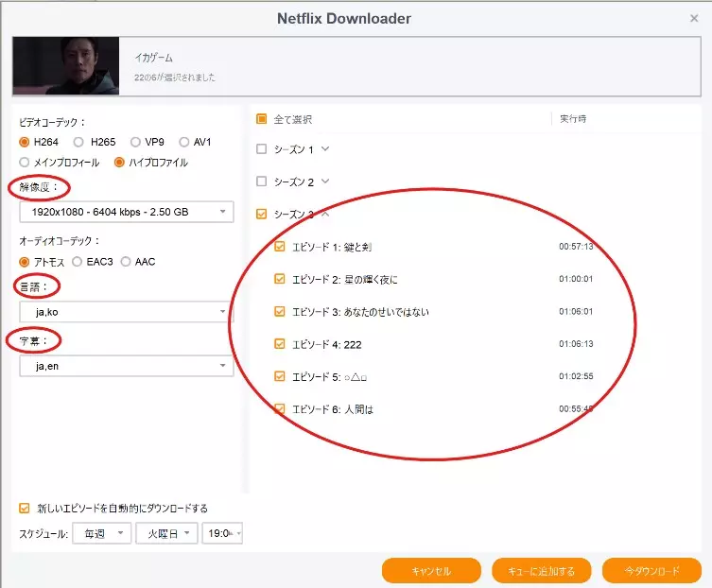Screen dimensions: 712x588
Task: Uncheck エピソード 2: 星の輝く夜に
Action: click(x=280, y=279)
